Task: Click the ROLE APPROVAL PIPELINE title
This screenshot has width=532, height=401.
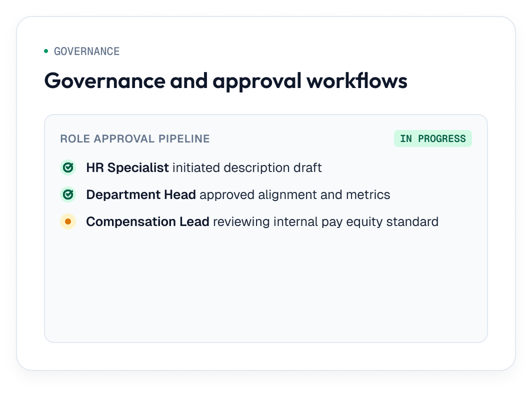Action: tap(135, 139)
